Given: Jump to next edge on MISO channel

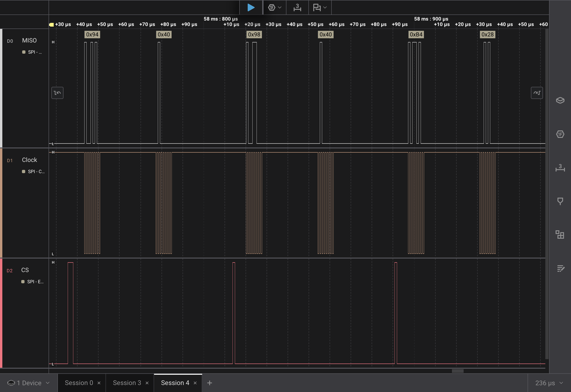Looking at the screenshot, I should pyautogui.click(x=537, y=93).
